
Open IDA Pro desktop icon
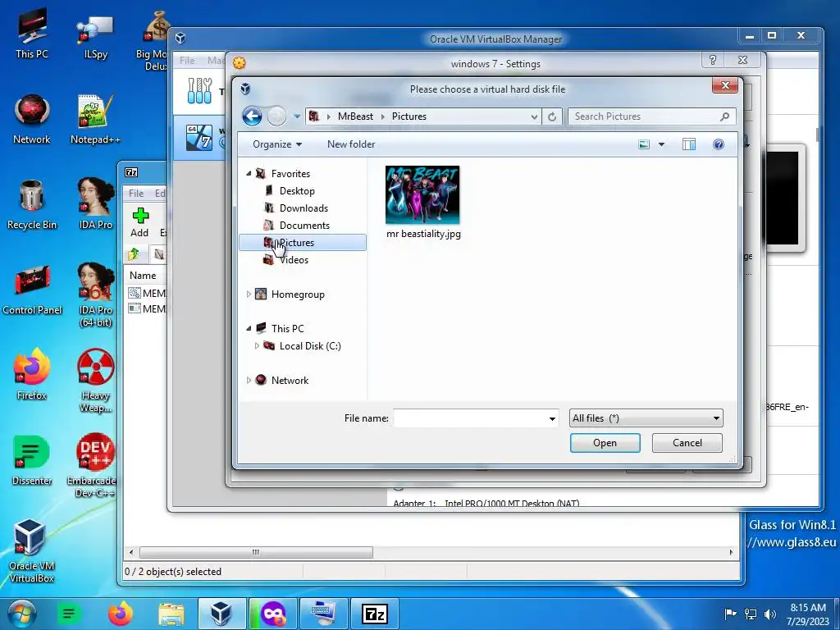[x=96, y=203]
